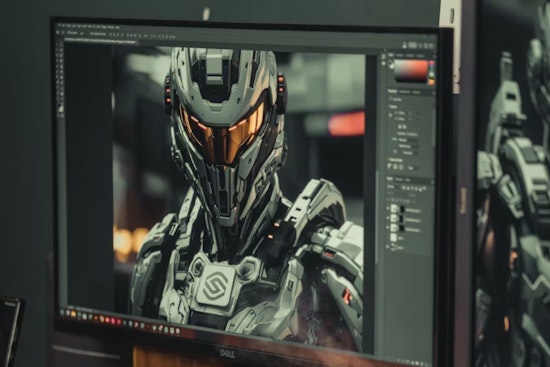Switch to the Libraries tab
Viewport: 550px width, 367px height.
point(416,93)
